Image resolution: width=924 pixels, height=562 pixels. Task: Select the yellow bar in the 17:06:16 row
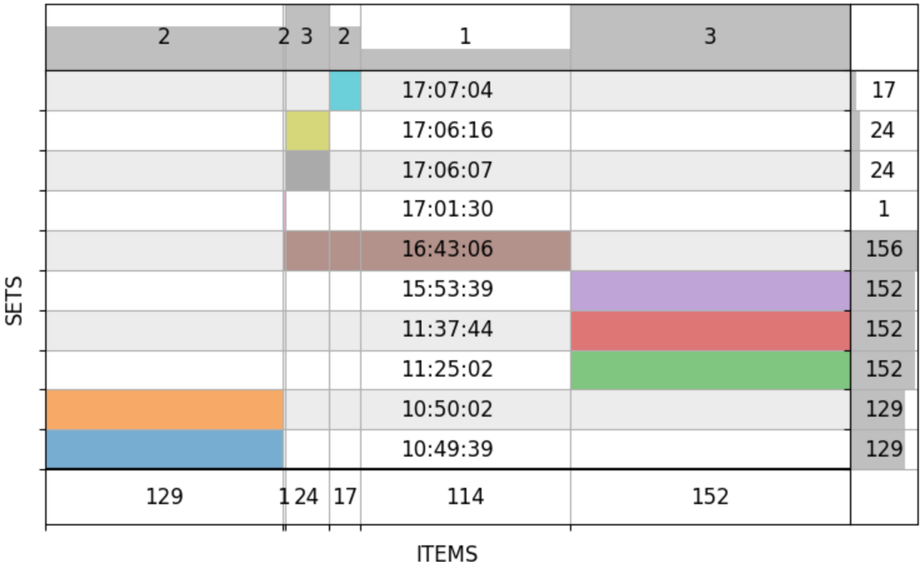coord(307,130)
